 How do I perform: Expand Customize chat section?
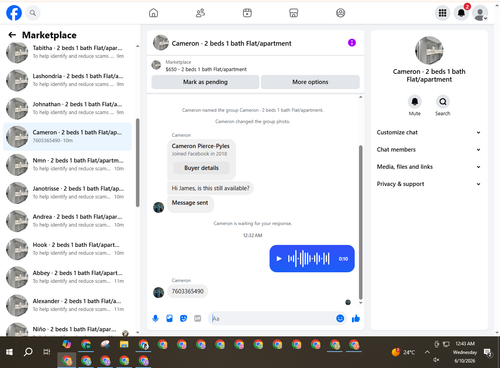[429, 132]
